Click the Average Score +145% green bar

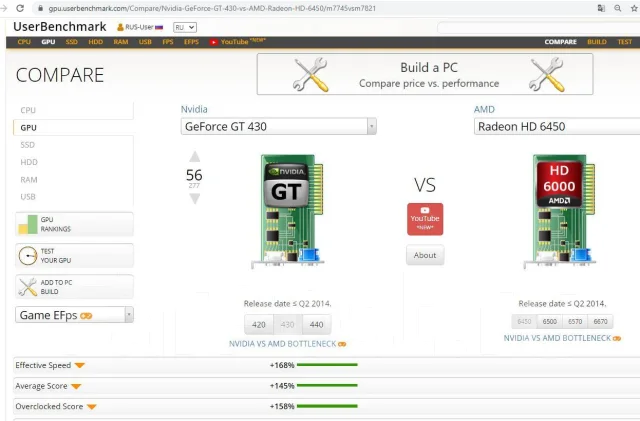327,385
